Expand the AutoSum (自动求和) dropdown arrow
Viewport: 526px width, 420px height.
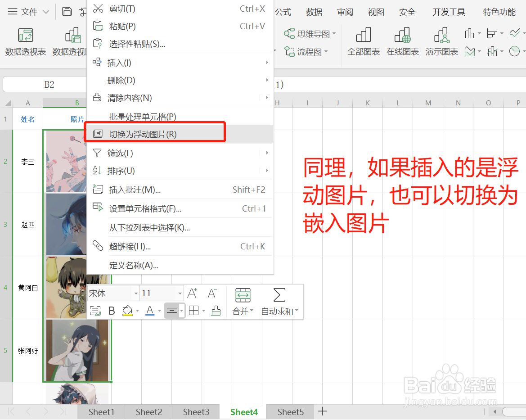(297, 311)
